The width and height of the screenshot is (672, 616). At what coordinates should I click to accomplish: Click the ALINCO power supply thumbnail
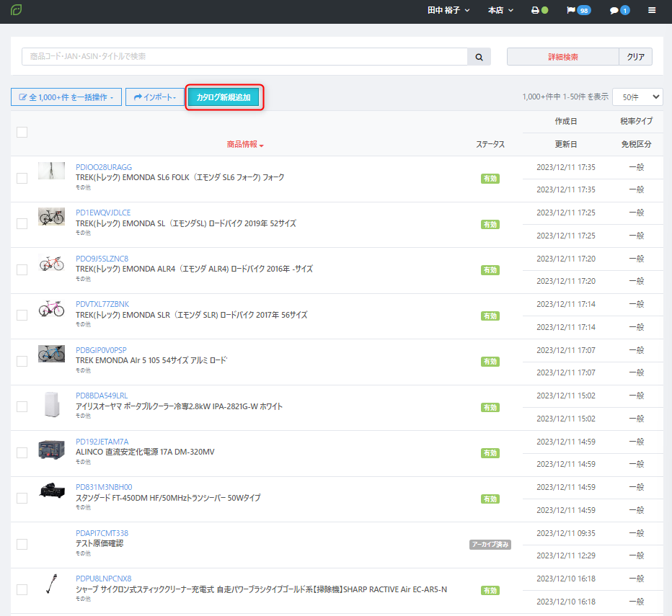51,447
